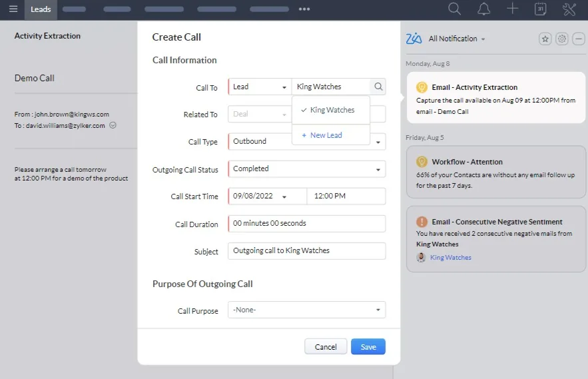Image resolution: width=588 pixels, height=379 pixels.
Task: Click the Activity Extraction lightbulb icon
Action: coord(422,87)
